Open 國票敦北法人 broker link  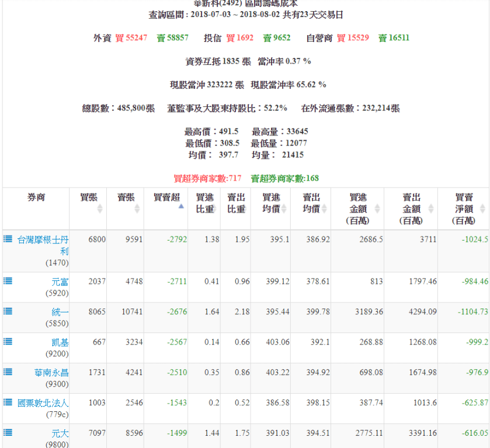43,403
